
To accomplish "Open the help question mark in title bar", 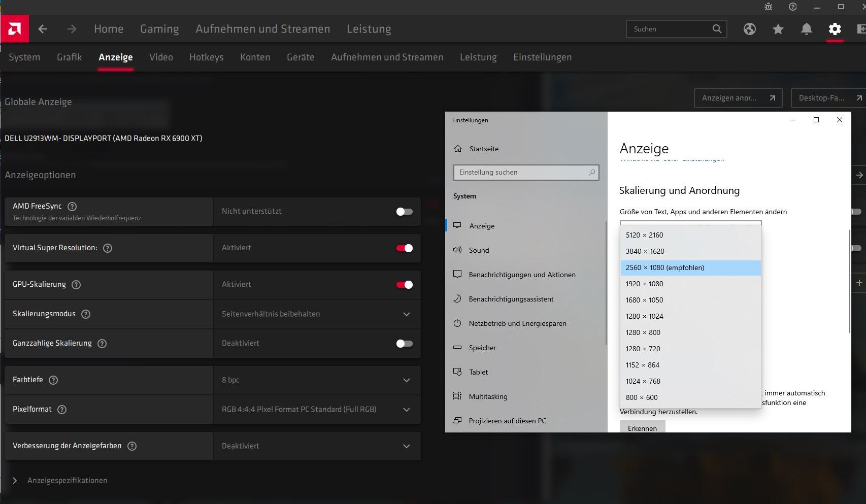I will pos(793,7).
